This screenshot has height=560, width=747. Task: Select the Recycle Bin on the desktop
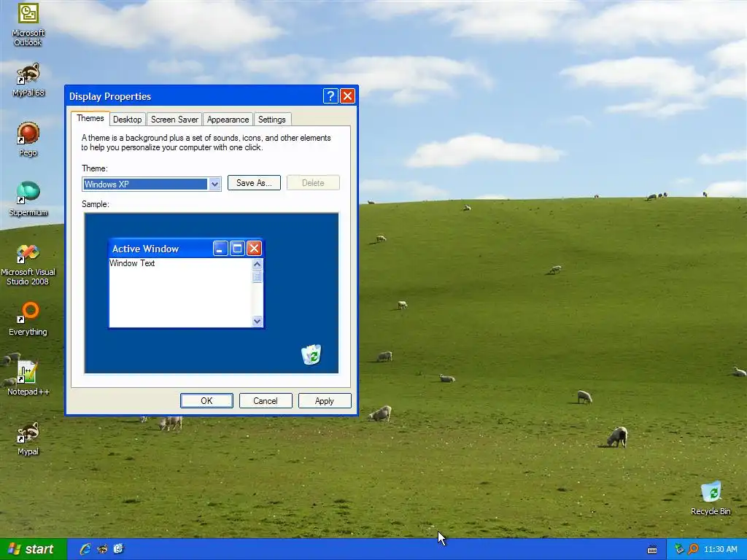point(711,498)
